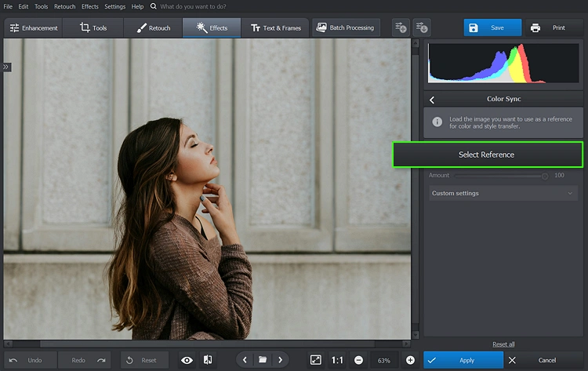Zoom in with plus icon
Viewport: 588px width, 371px height.
(410, 360)
